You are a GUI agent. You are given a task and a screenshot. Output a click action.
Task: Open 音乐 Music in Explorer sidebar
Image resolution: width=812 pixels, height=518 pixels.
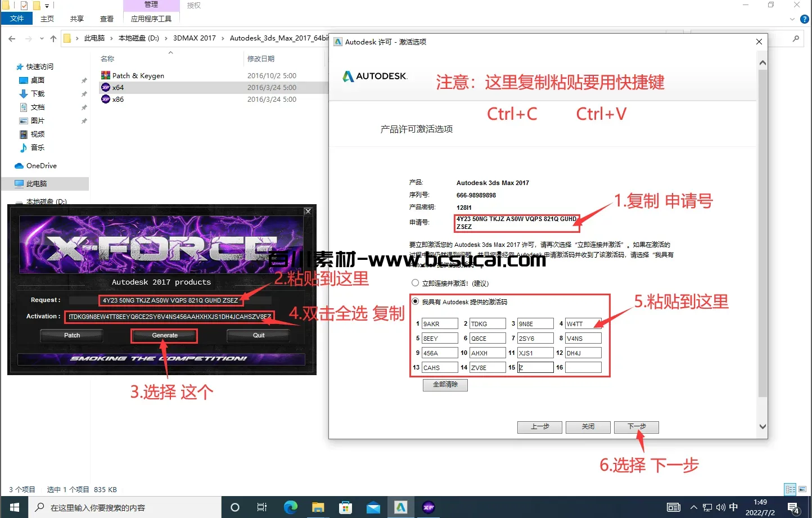pos(37,147)
